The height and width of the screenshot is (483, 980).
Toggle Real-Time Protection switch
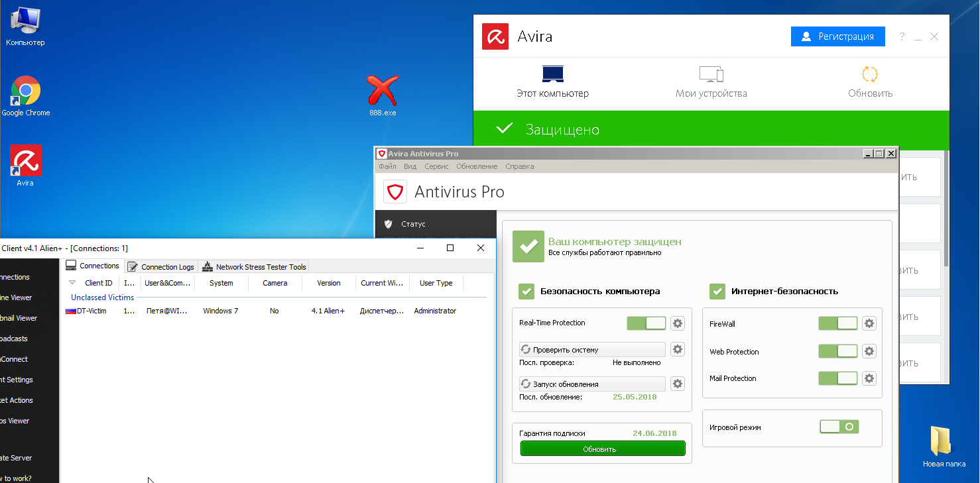(x=646, y=323)
